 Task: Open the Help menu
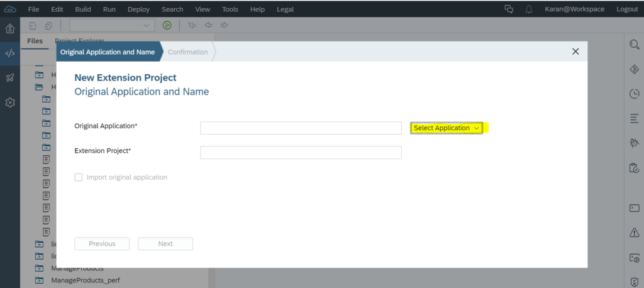(x=257, y=9)
